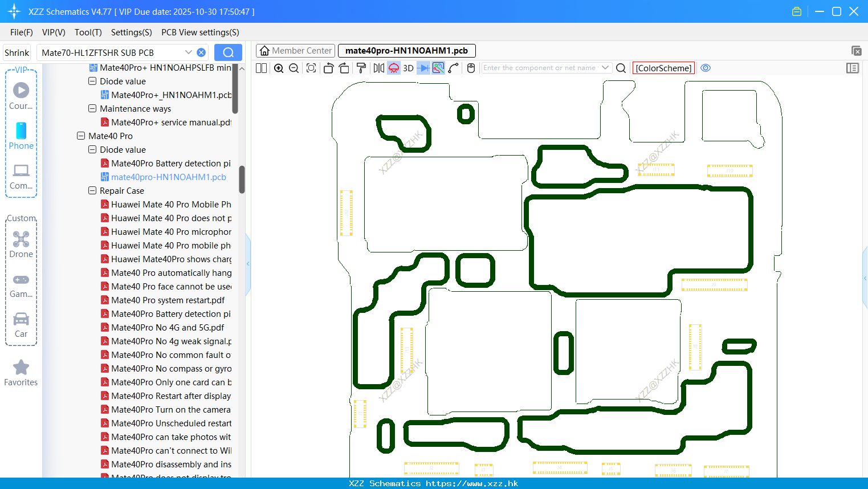Open Mate40 Pro system restart.pdf
This screenshot has height=489, width=868.
coord(162,300)
